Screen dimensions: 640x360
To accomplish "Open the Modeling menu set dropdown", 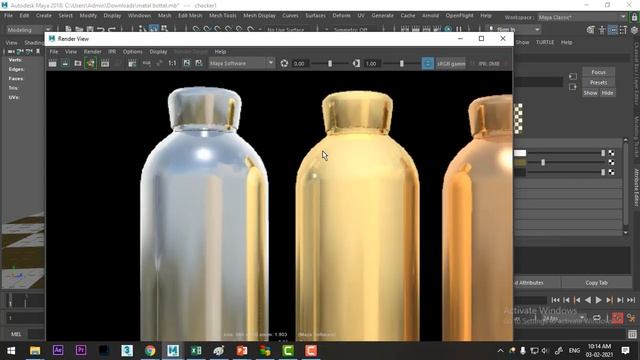I will coord(29,30).
